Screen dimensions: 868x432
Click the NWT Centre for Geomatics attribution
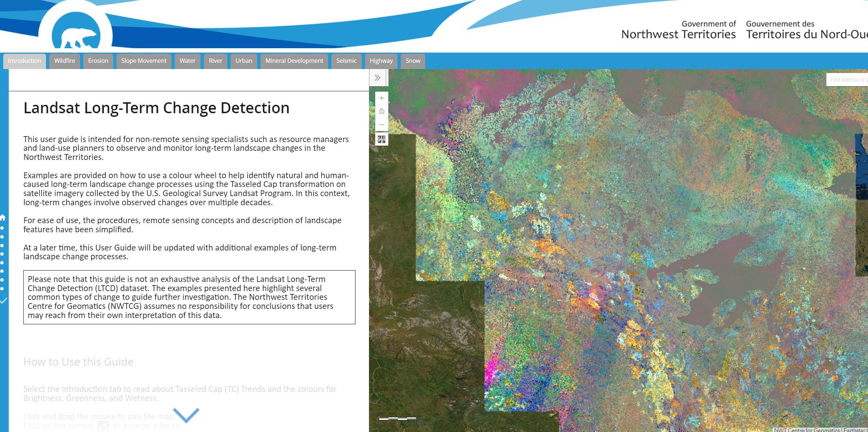click(807, 430)
